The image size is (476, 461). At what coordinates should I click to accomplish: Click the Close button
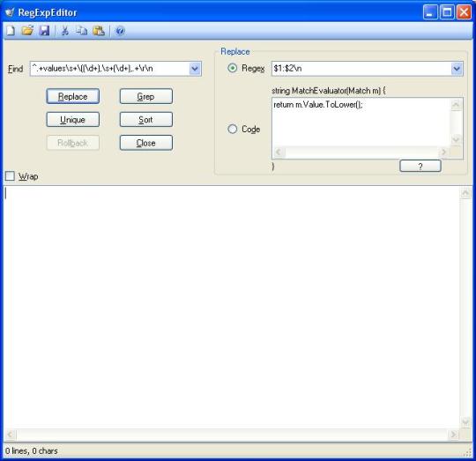(146, 143)
